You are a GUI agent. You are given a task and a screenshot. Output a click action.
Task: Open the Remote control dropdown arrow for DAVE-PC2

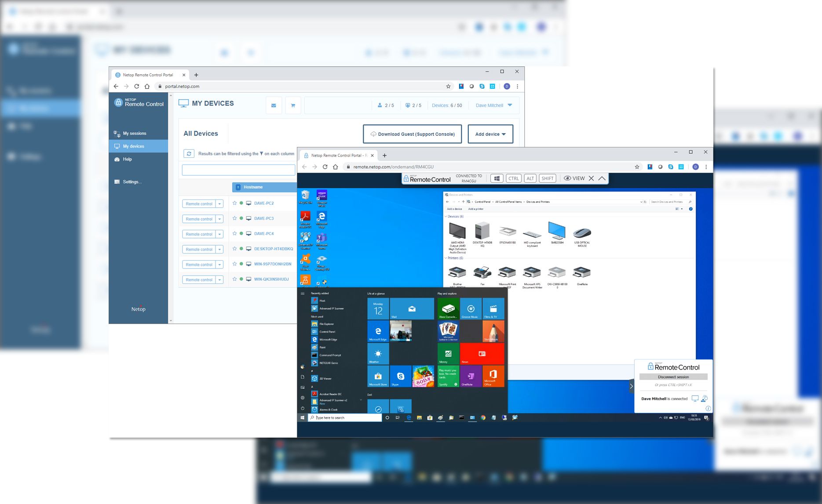(x=220, y=204)
